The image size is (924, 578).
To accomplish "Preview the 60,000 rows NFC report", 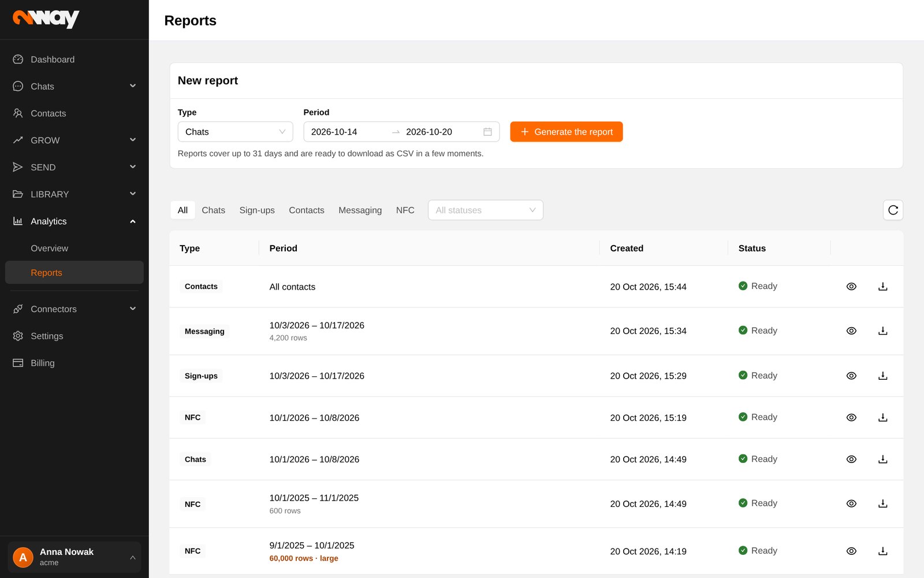I will [851, 551].
